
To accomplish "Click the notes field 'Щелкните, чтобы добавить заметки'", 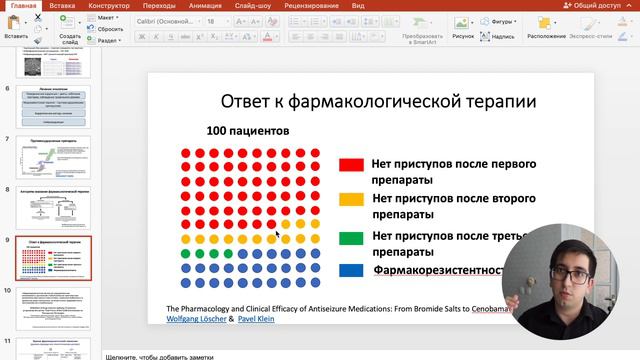I will pyautogui.click(x=160, y=357).
